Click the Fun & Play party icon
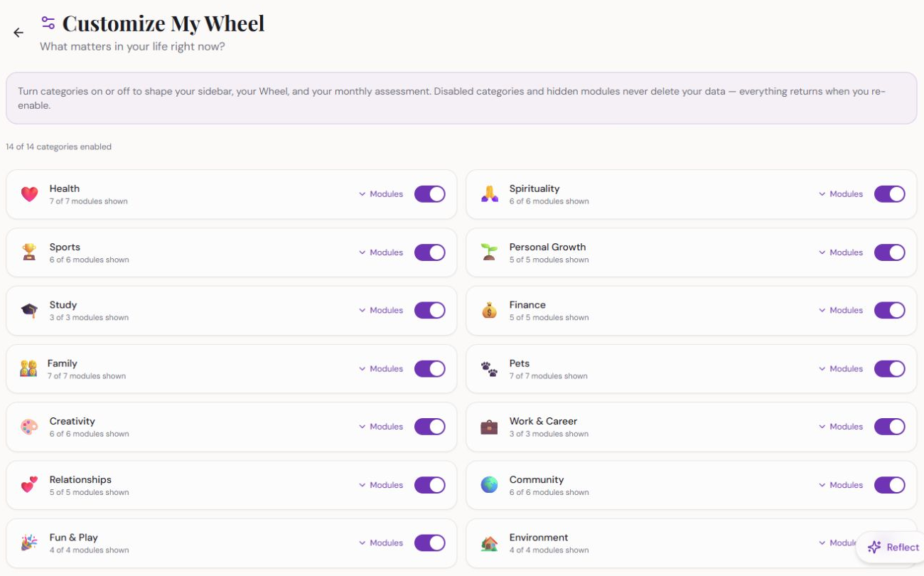Screen dimensions: 924x576 pos(29,543)
